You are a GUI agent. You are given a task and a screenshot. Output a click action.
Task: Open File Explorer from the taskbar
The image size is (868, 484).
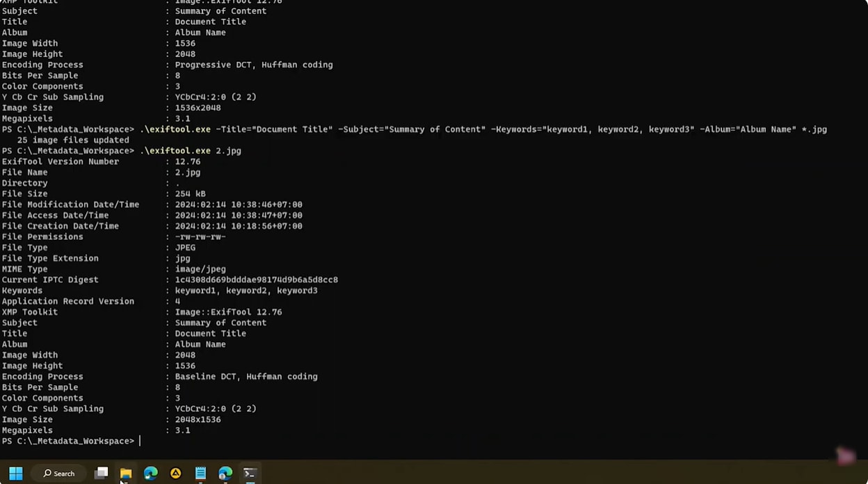click(126, 474)
